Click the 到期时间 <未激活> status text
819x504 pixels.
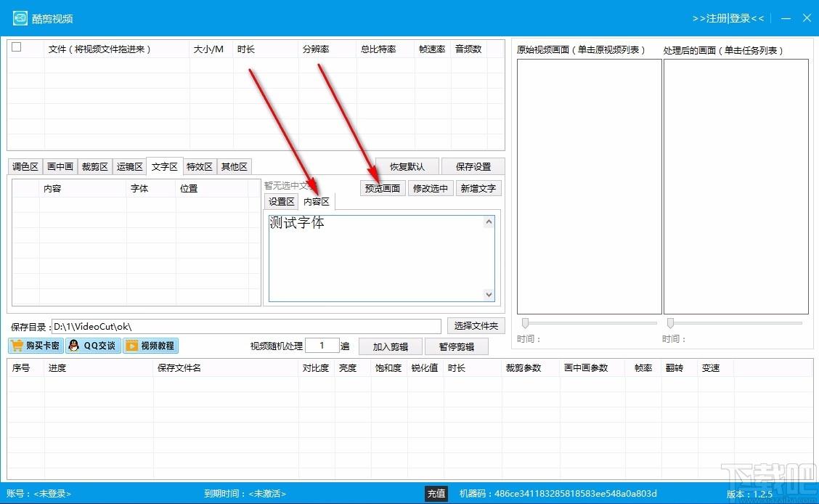[x=245, y=494]
